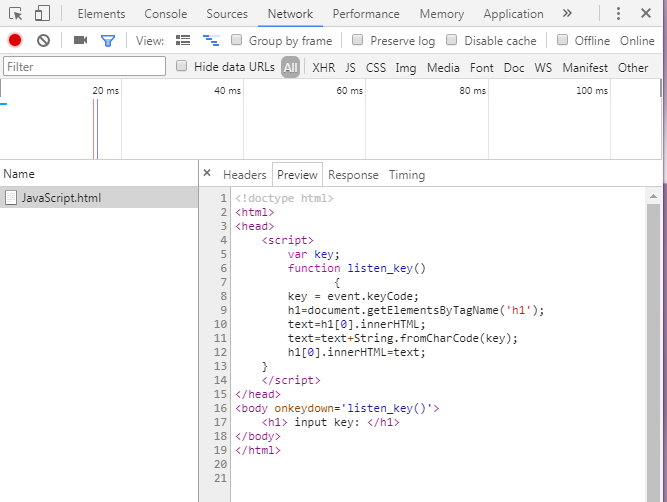The image size is (667, 502).
Task: Click the 'key = event.keyCode;' line
Action: pos(353,296)
